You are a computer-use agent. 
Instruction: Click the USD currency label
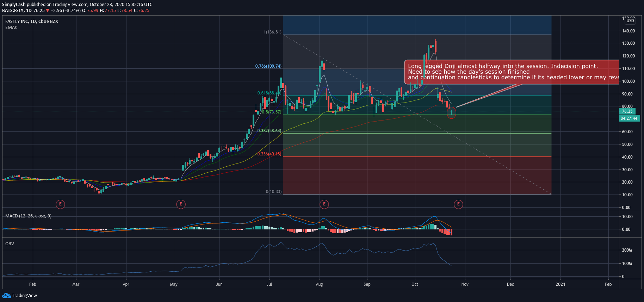630,21
